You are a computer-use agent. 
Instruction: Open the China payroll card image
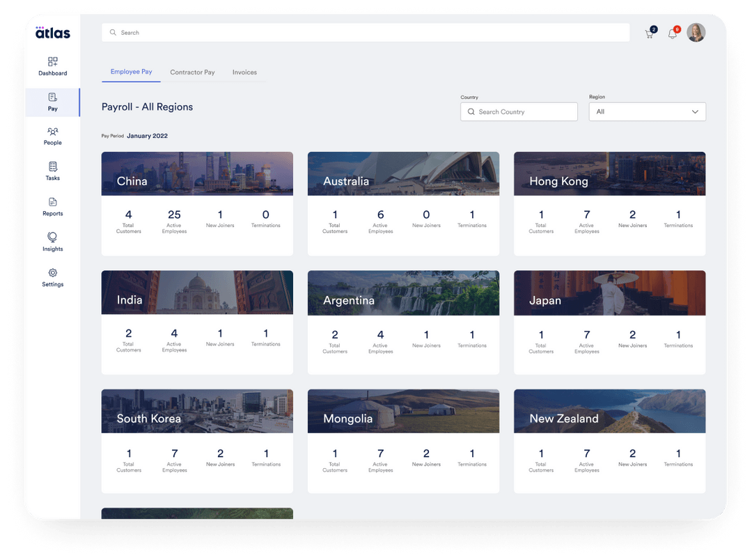tap(197, 173)
